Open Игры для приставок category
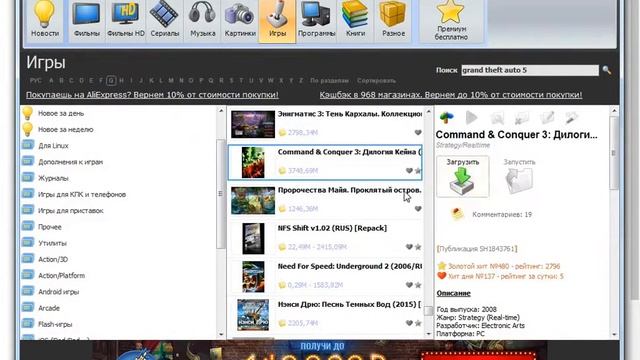Viewport: 640px width, 360px height. click(71, 211)
